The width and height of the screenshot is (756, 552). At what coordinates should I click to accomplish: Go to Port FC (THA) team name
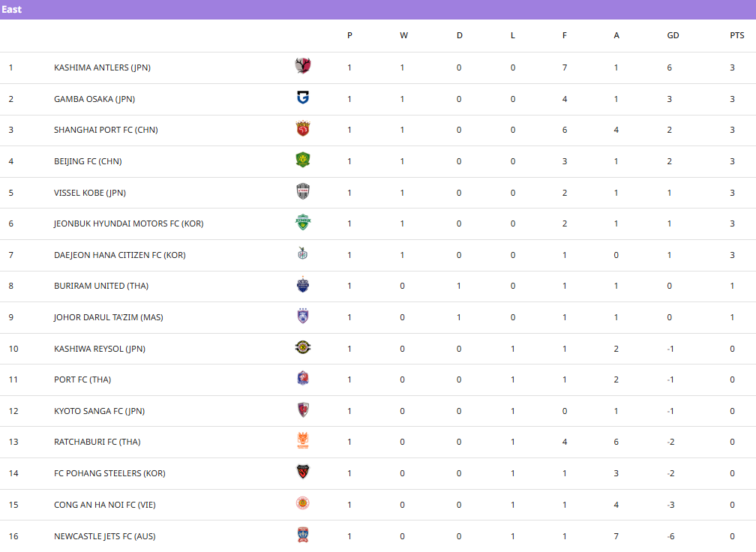pos(82,379)
